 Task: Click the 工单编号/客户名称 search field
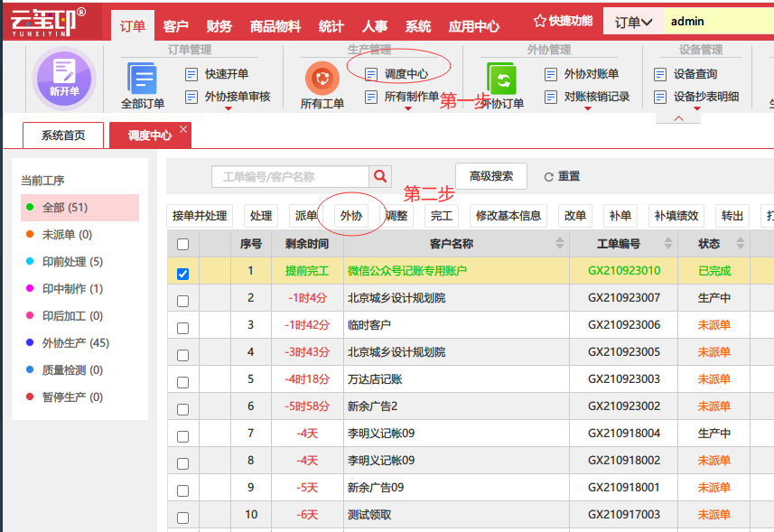coord(290,177)
